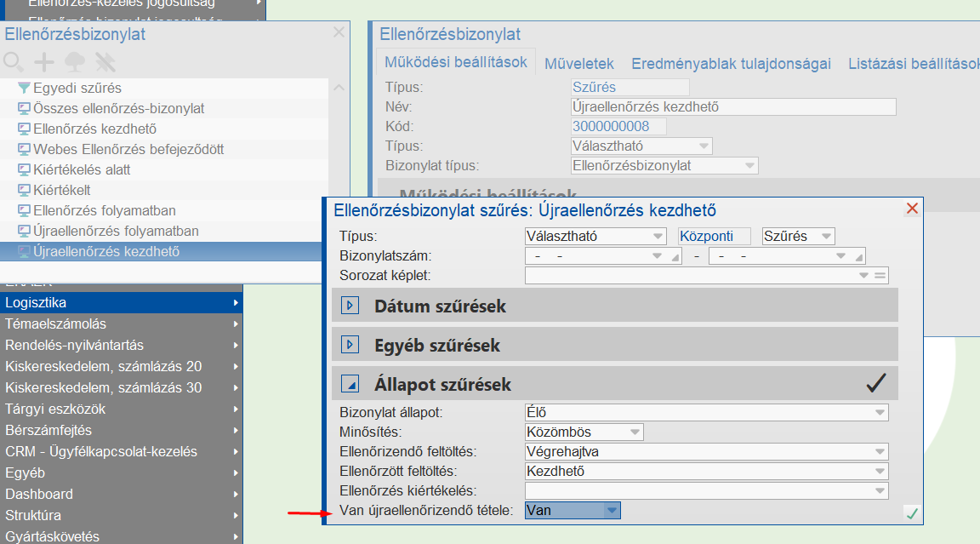The image size is (980, 544).
Task: Open Eredményablak tulajdonságai tab
Action: (731, 64)
